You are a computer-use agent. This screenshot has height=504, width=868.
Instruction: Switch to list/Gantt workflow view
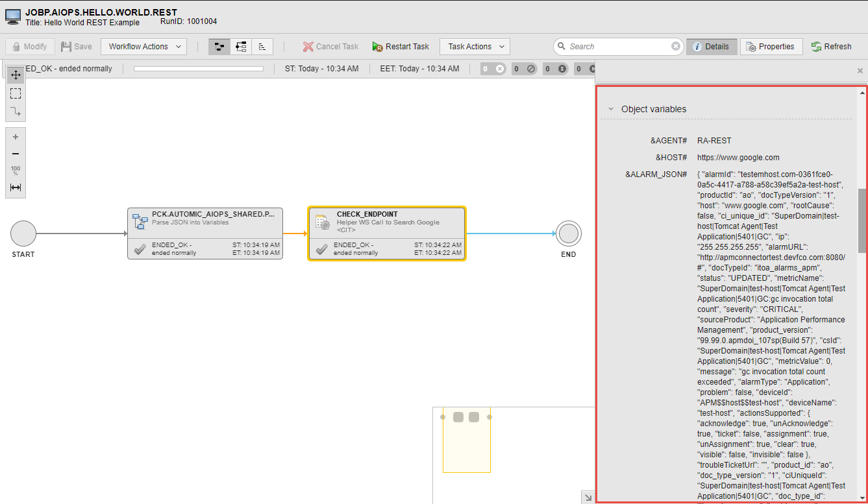262,47
